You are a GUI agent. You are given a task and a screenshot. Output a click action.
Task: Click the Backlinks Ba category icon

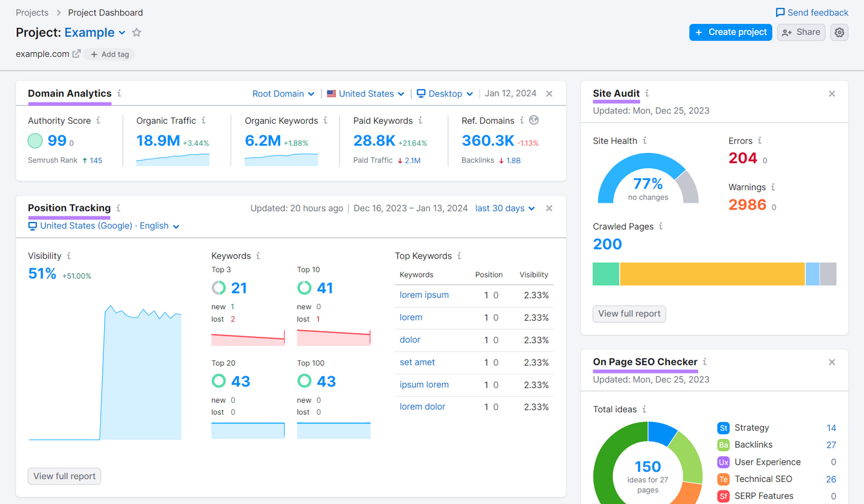pyautogui.click(x=723, y=445)
